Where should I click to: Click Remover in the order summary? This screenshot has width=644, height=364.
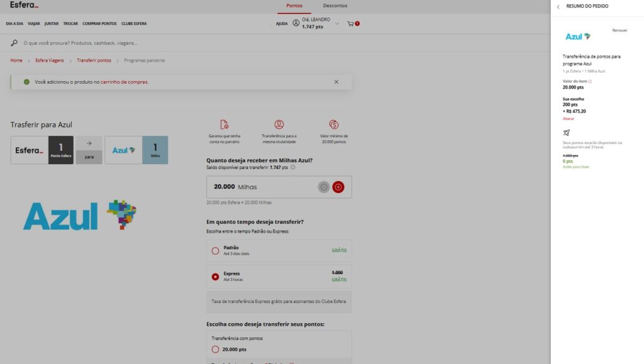coord(619,30)
